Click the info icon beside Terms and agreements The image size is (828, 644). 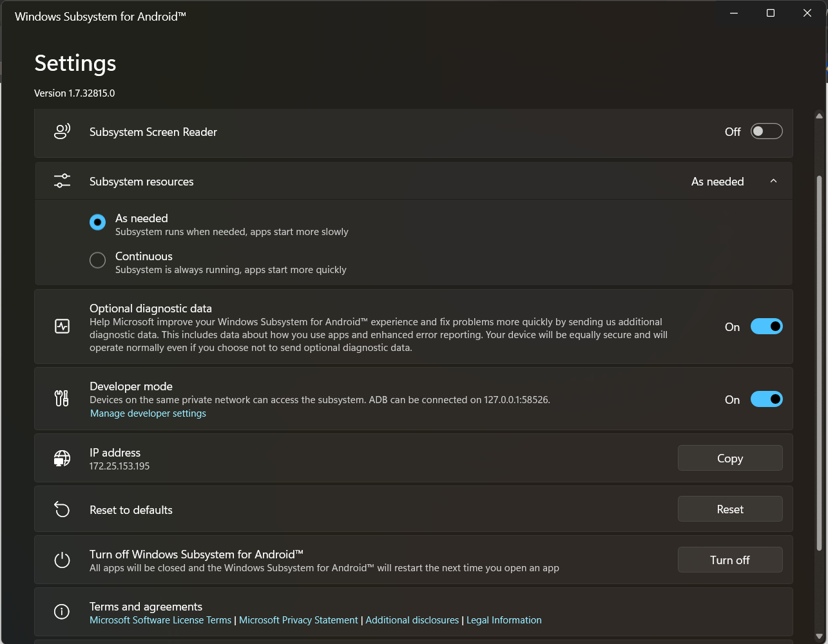click(61, 611)
